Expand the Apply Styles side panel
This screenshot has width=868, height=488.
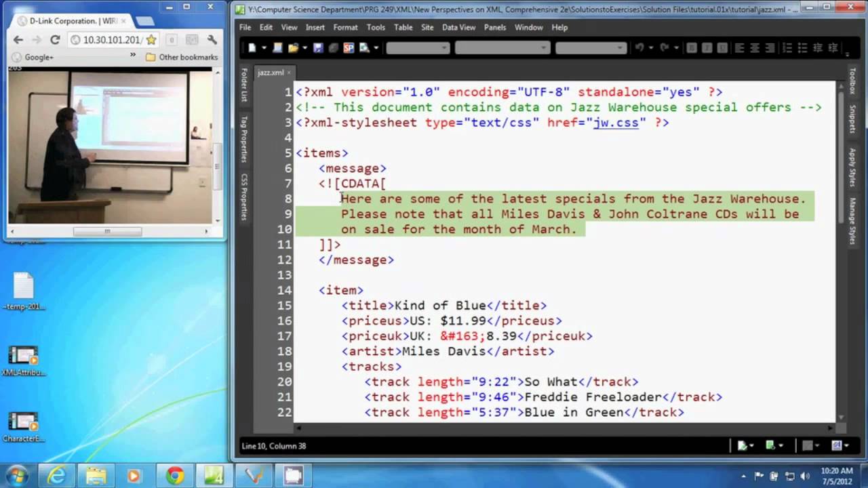tap(852, 167)
